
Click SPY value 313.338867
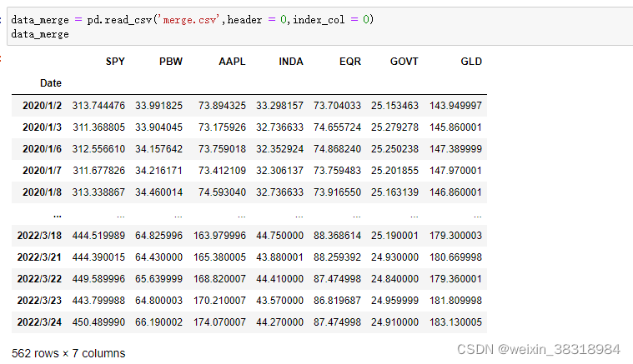tap(98, 192)
